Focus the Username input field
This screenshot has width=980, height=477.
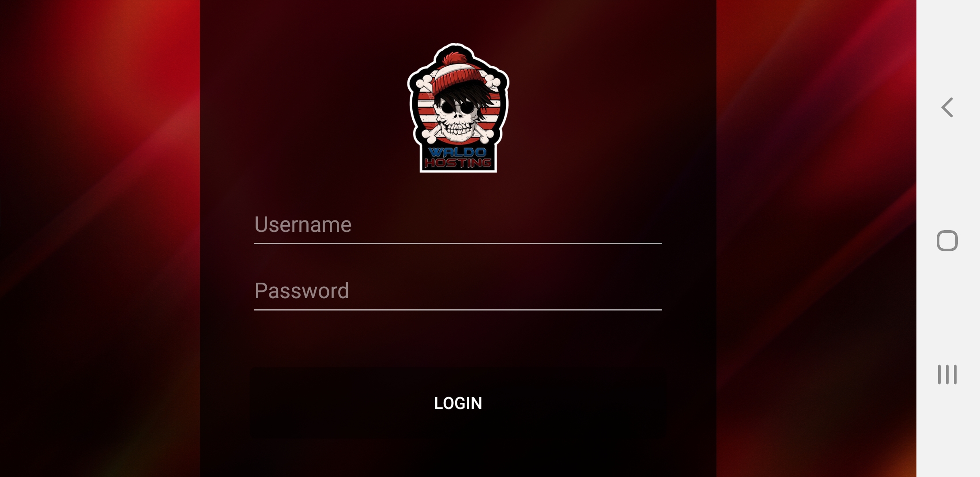coord(458,225)
